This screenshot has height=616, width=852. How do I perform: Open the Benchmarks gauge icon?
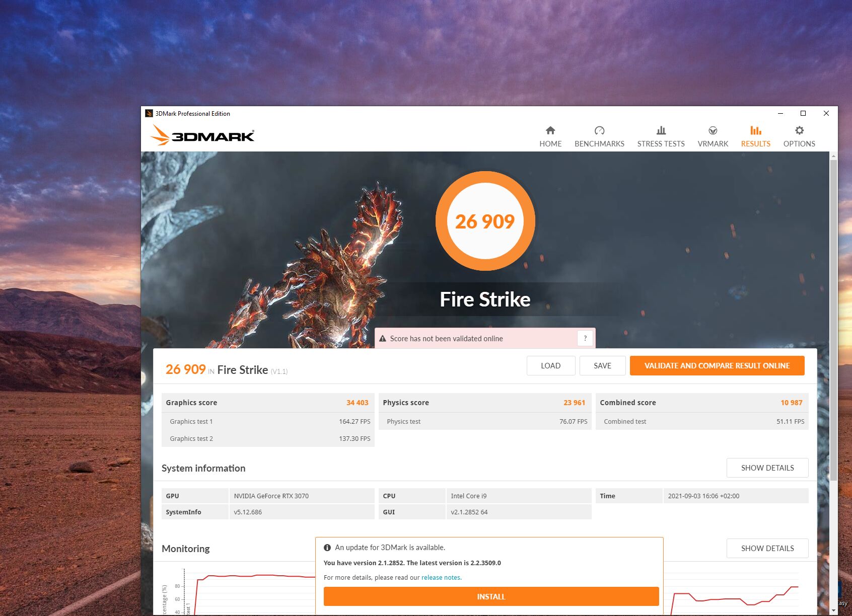click(599, 130)
